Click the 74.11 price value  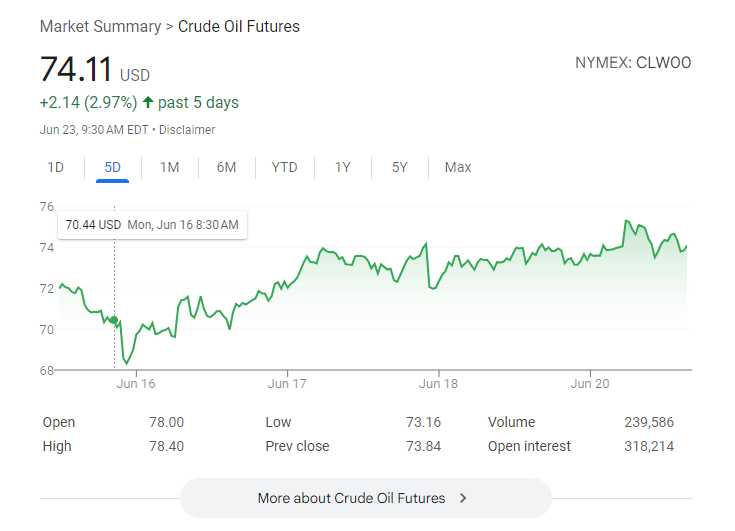[76, 69]
